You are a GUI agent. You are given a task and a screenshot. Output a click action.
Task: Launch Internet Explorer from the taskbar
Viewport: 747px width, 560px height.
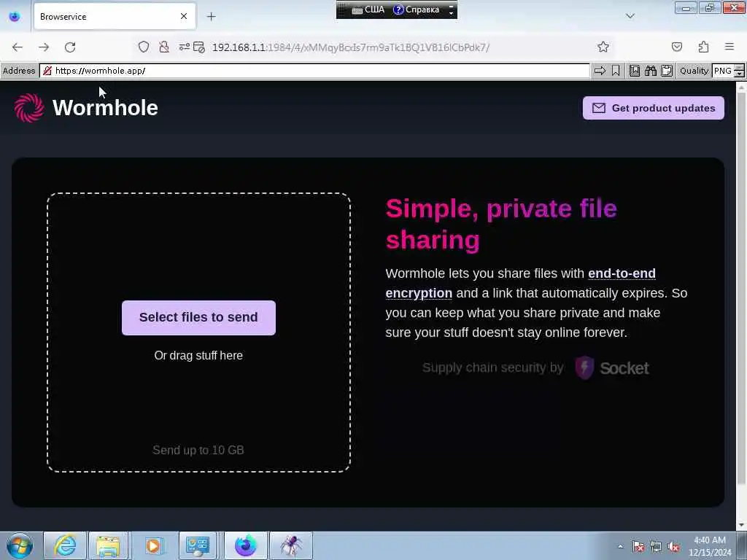[65, 545]
